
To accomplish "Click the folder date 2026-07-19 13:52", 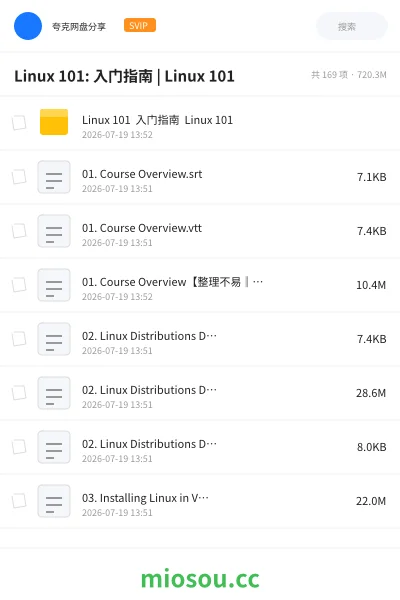I will tap(117, 135).
